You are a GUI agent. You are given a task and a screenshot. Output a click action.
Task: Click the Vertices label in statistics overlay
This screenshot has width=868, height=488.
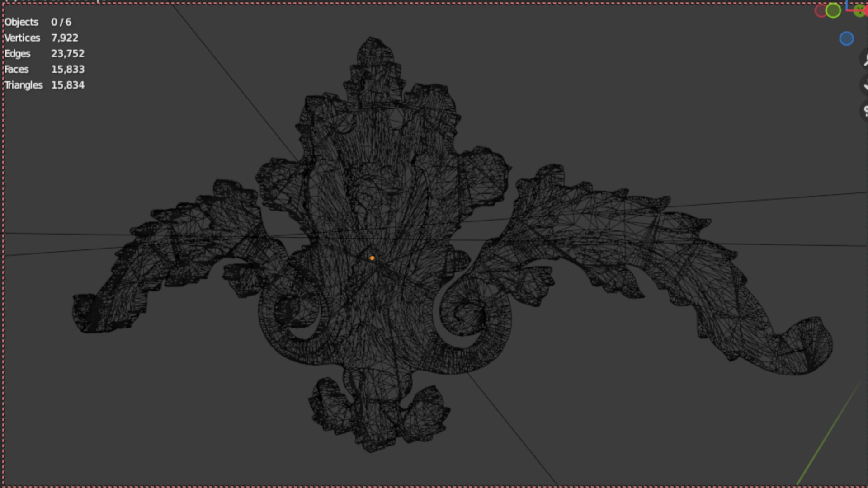(x=22, y=38)
